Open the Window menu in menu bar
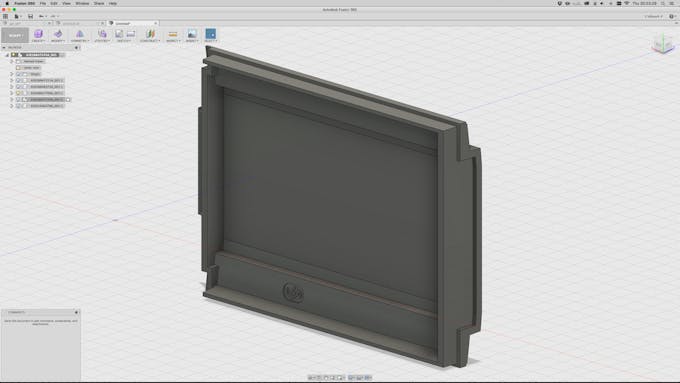The width and height of the screenshot is (680, 383). coord(82,3)
